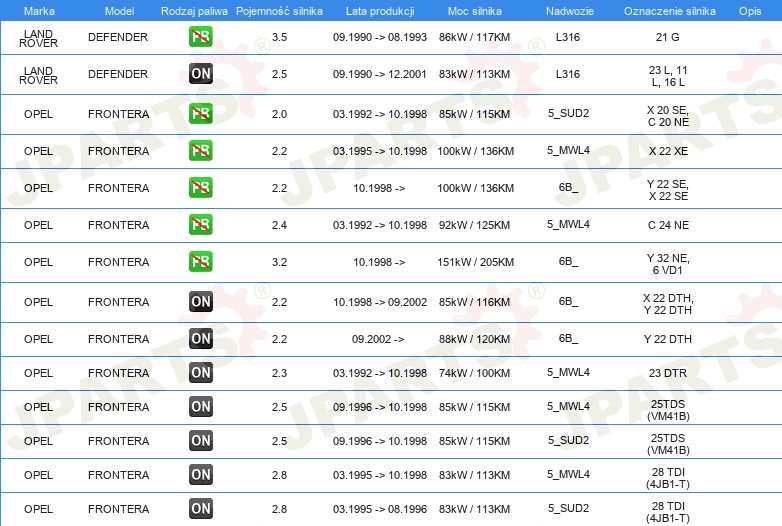Select production dates 03.1995 -> 08.1996
782x526 pixels.
point(380,509)
